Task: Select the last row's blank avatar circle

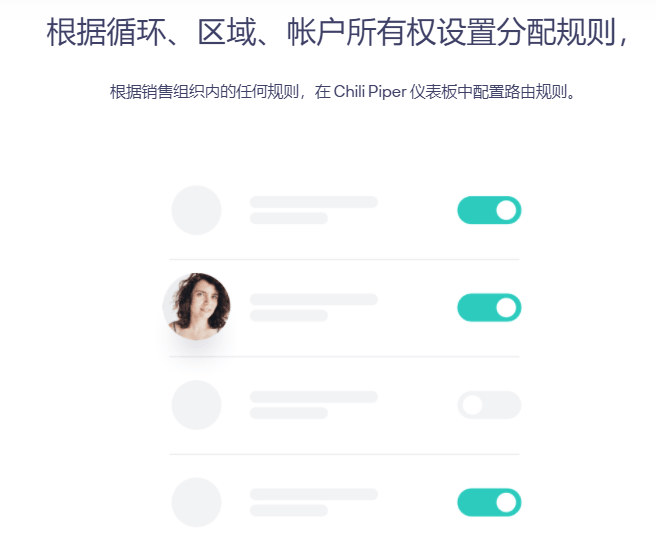Action: (197, 502)
